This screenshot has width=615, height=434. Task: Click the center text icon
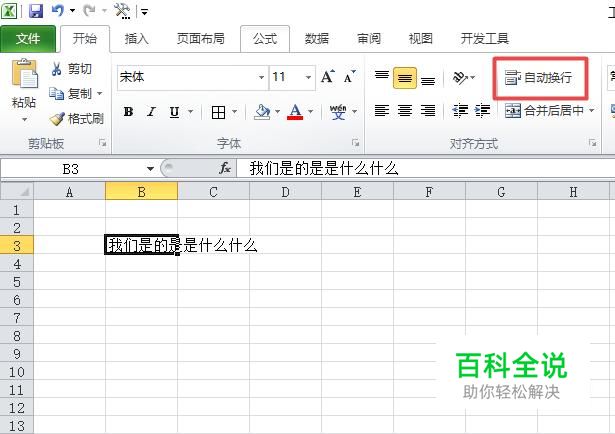[x=405, y=111]
